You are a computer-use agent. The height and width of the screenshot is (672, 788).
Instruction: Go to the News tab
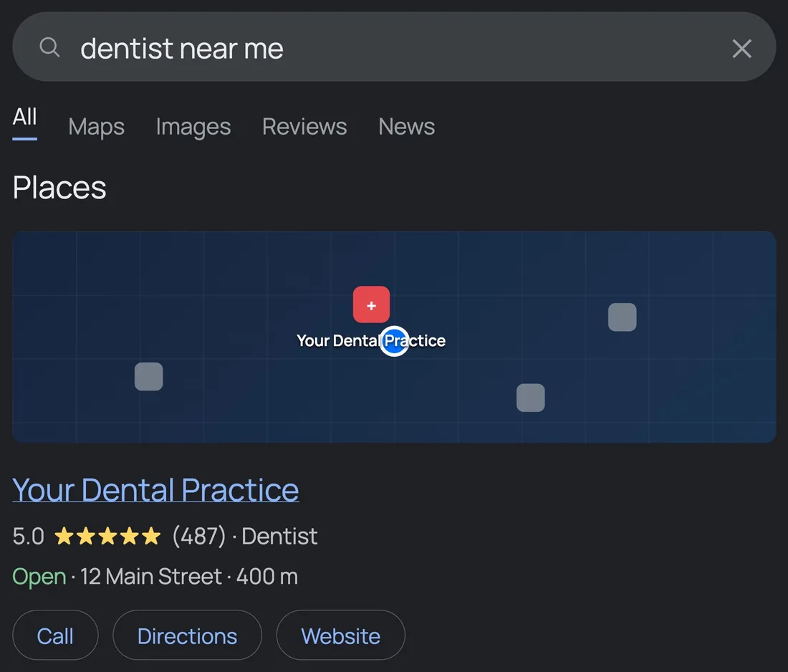[407, 127]
